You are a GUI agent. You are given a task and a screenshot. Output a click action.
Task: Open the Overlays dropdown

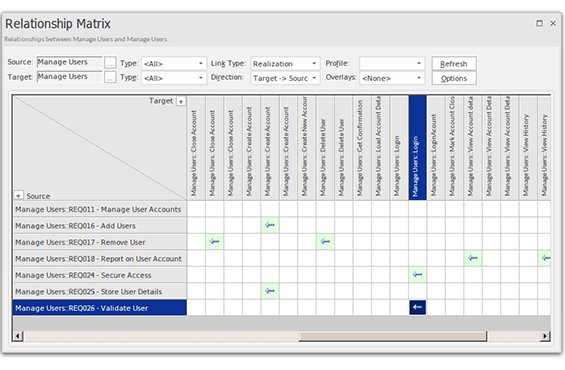[x=392, y=78]
